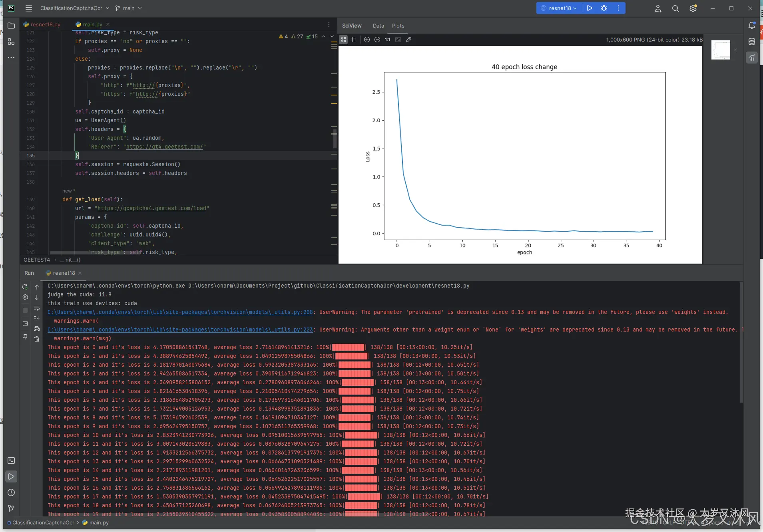Click main.py in the bottom navigation bar
Viewport: 763px width, 532px height.
(x=96, y=522)
